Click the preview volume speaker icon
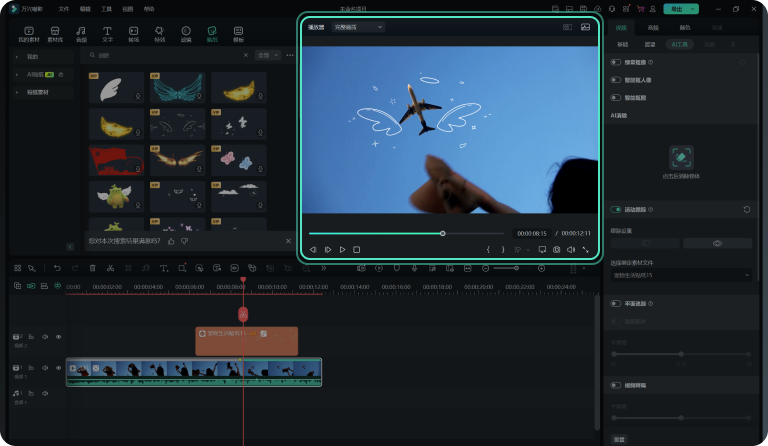 571,249
